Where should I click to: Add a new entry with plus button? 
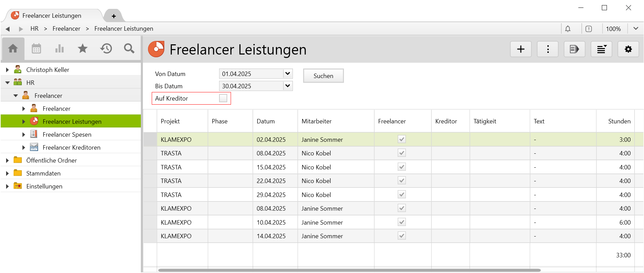click(x=521, y=49)
